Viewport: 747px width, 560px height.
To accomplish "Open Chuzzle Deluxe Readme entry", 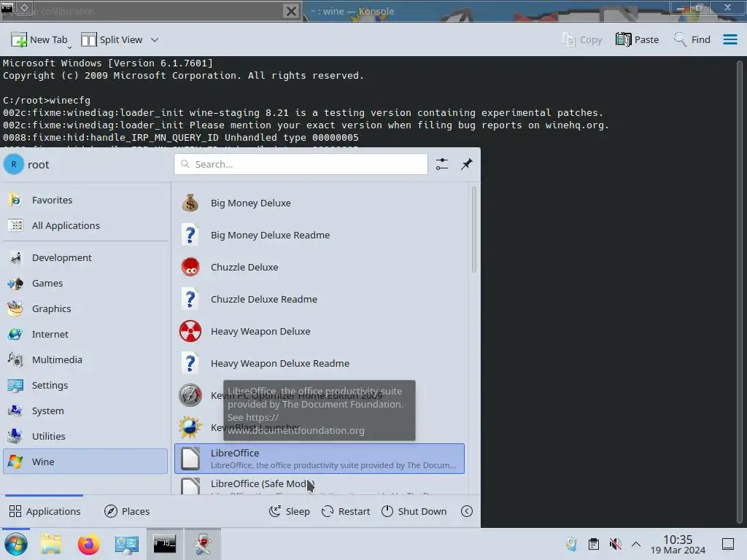I will coord(320,299).
